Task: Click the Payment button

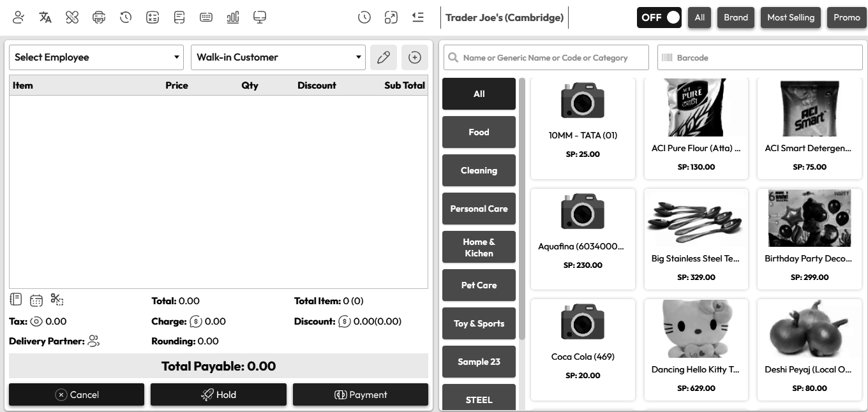Action: coord(361,395)
